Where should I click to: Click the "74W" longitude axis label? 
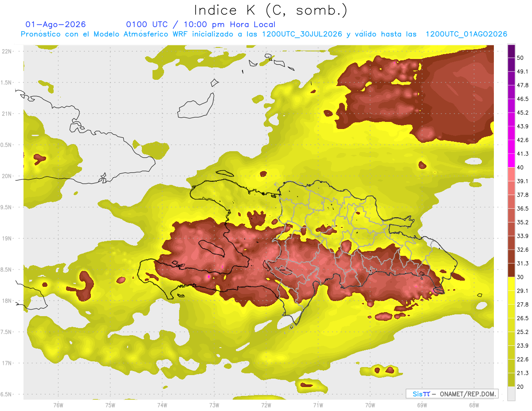click(162, 405)
